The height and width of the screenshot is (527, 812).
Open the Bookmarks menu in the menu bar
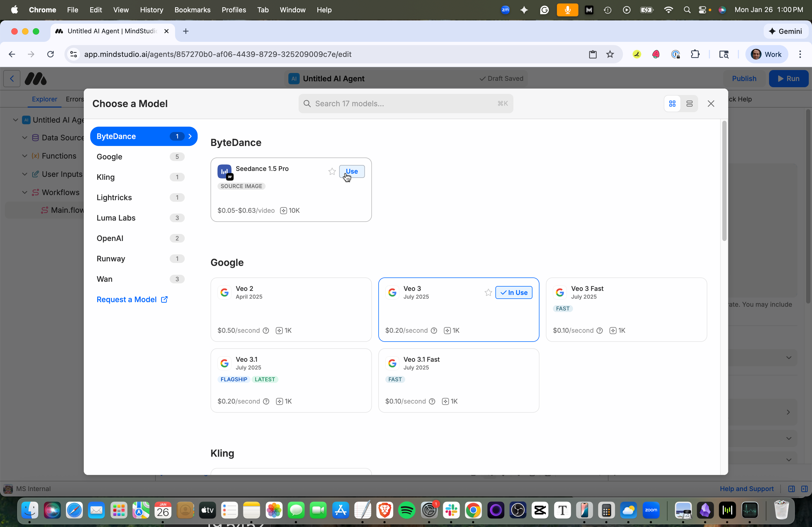click(192, 10)
